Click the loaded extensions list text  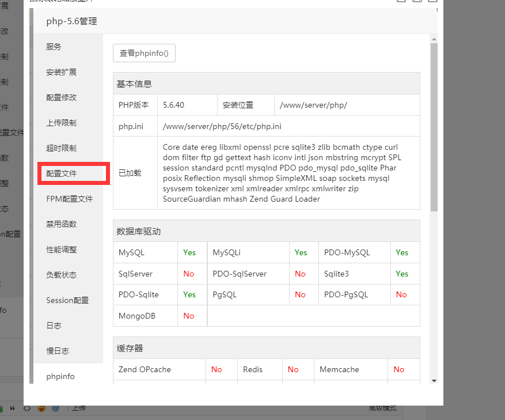click(x=282, y=173)
